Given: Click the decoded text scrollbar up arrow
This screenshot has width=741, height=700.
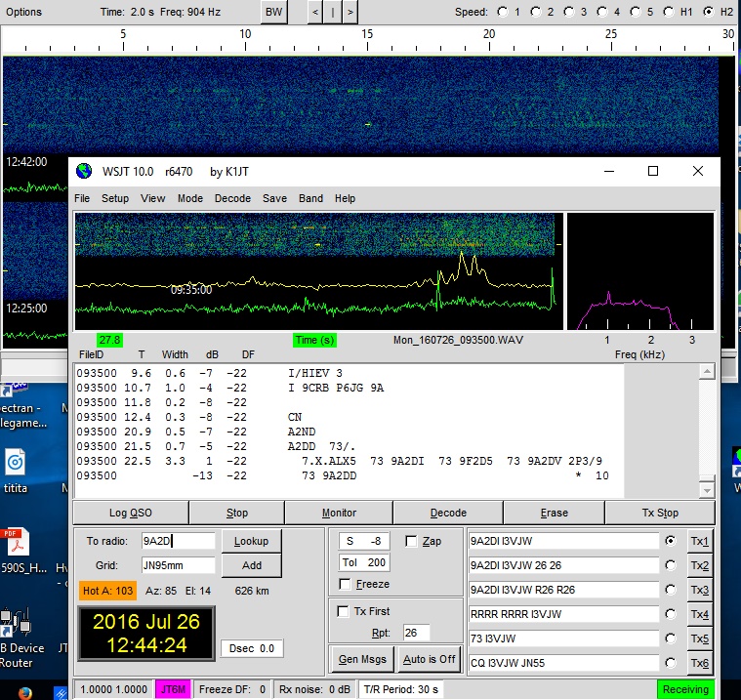Looking at the screenshot, I should (707, 372).
